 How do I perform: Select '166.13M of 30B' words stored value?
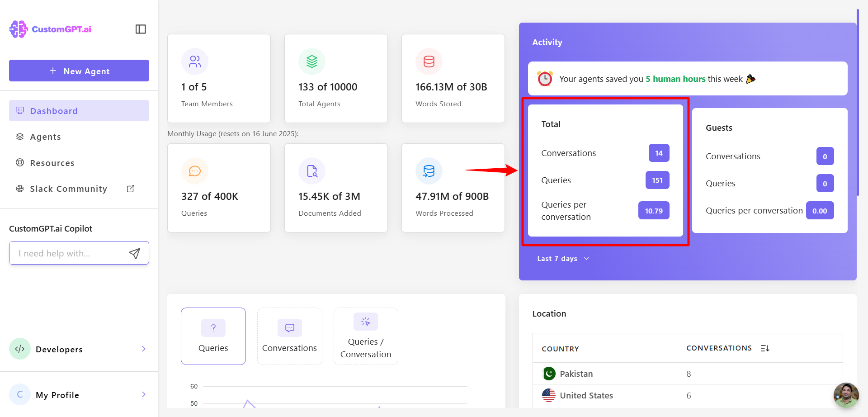pyautogui.click(x=451, y=87)
